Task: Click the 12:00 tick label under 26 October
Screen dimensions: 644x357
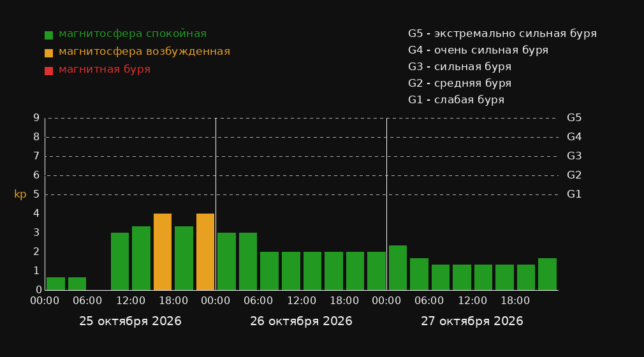Action: (302, 301)
